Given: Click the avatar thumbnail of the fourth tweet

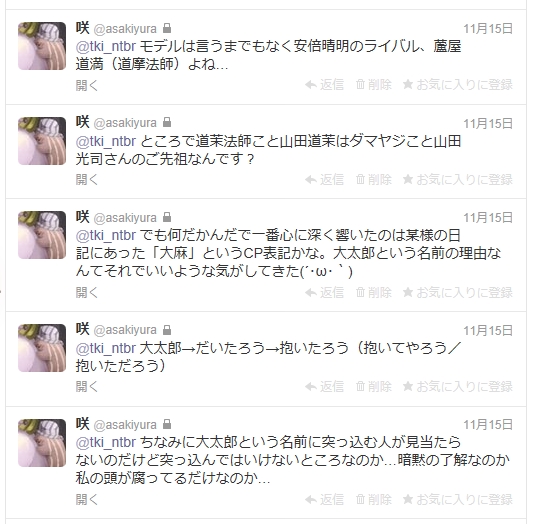Looking at the screenshot, I should point(42,348).
